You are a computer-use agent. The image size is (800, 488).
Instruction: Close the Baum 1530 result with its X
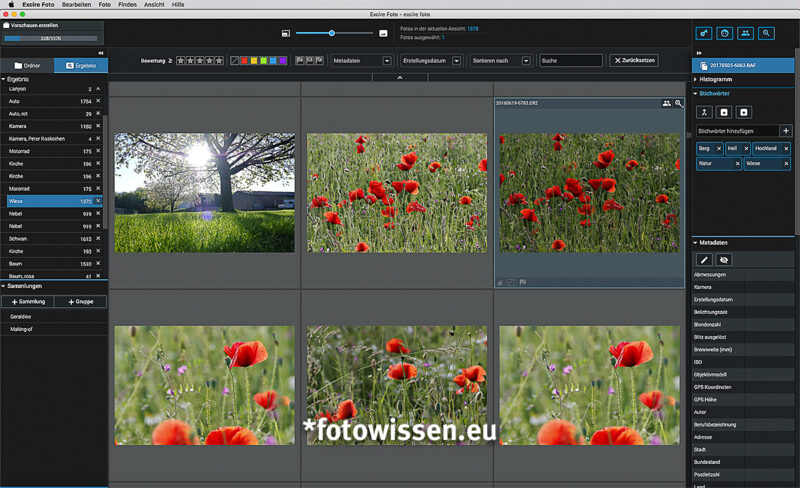pos(98,263)
